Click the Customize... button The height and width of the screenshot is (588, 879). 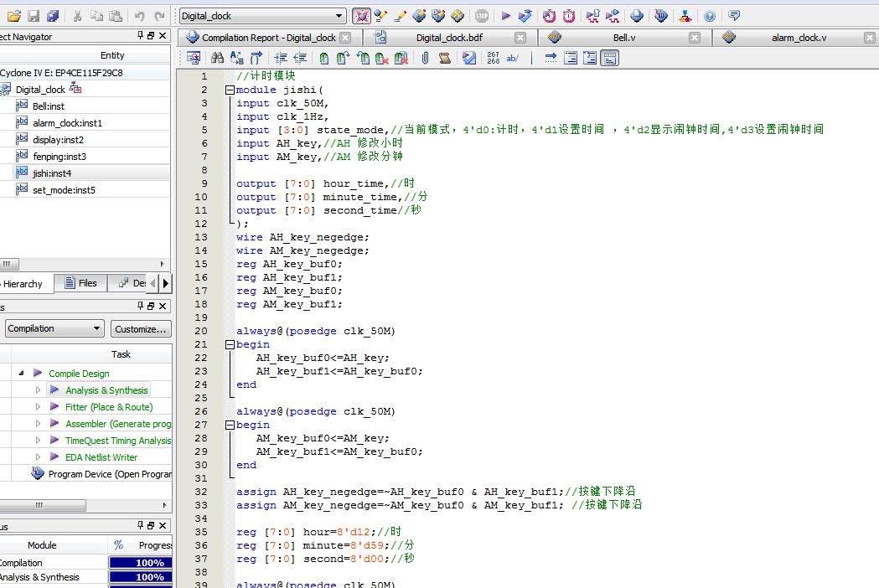(x=141, y=328)
